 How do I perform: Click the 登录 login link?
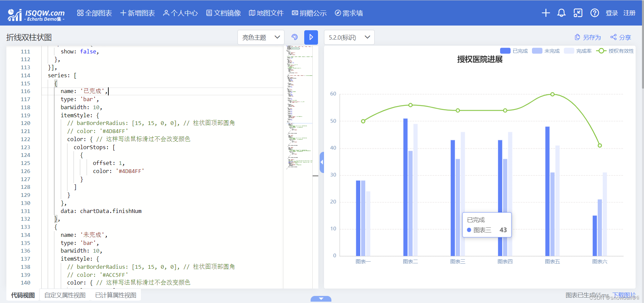tap(611, 13)
